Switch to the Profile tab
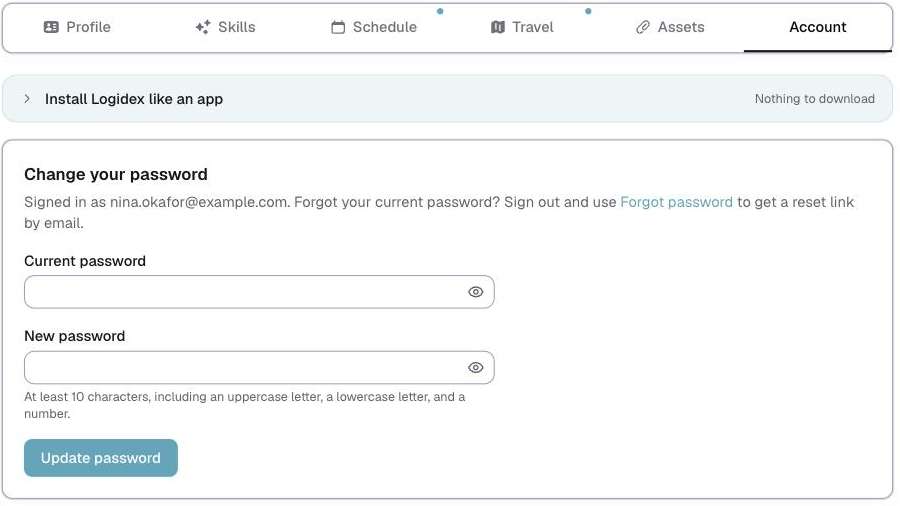The height and width of the screenshot is (506, 900). tap(77, 27)
